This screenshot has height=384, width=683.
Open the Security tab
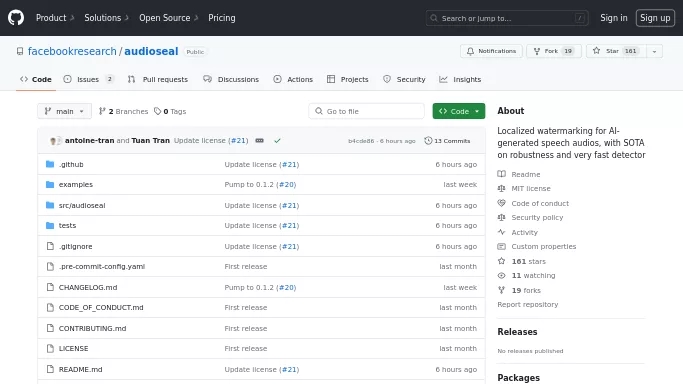(x=404, y=80)
